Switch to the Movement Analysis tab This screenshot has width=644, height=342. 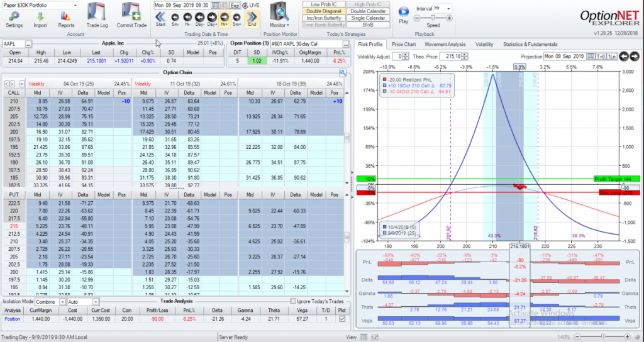tap(445, 45)
